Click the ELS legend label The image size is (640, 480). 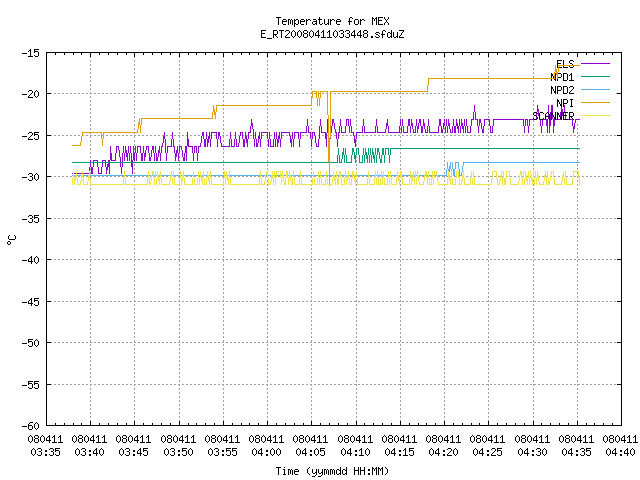click(565, 64)
